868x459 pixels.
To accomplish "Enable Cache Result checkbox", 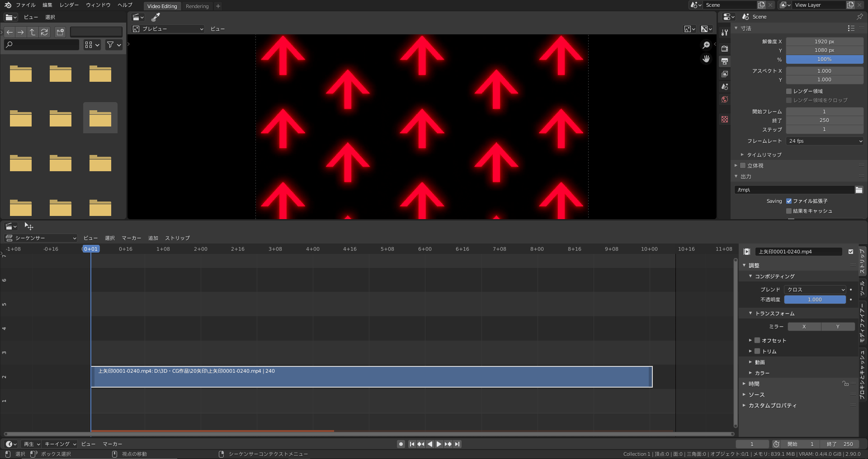I will [789, 211].
